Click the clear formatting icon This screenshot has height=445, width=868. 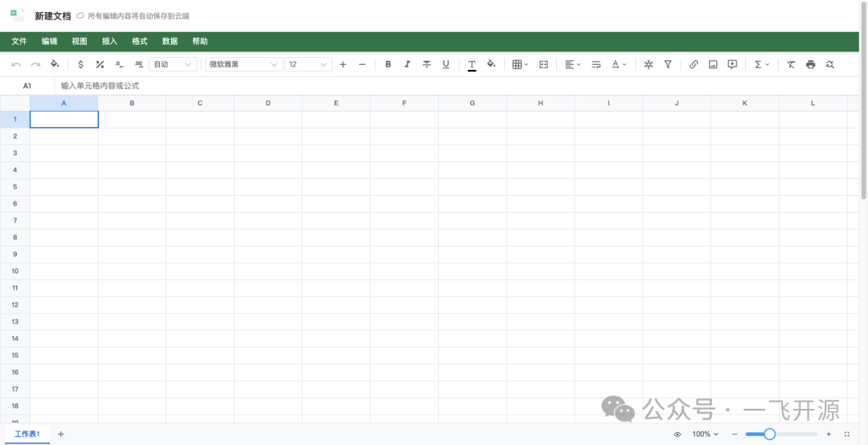(x=791, y=64)
